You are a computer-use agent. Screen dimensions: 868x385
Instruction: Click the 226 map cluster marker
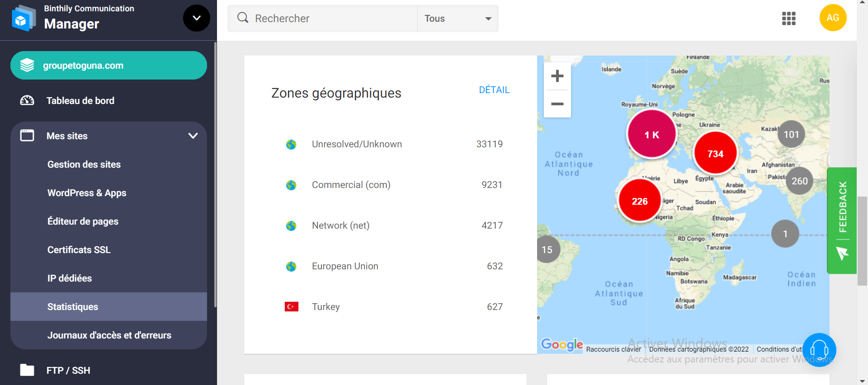(640, 201)
